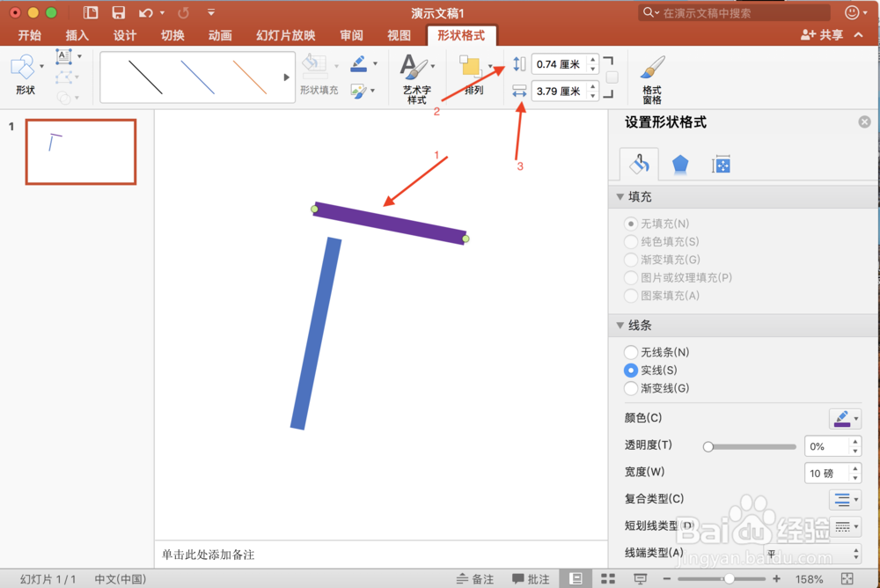Viewport: 880px width, 588px height.
Task: Select the Effects pentagon tab icon
Action: [x=680, y=165]
